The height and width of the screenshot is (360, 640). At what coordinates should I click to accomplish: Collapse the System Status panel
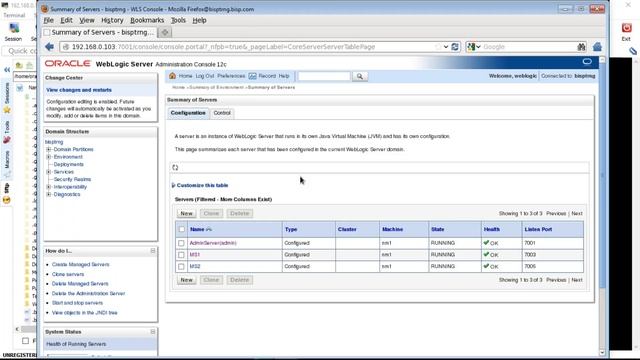153,332
